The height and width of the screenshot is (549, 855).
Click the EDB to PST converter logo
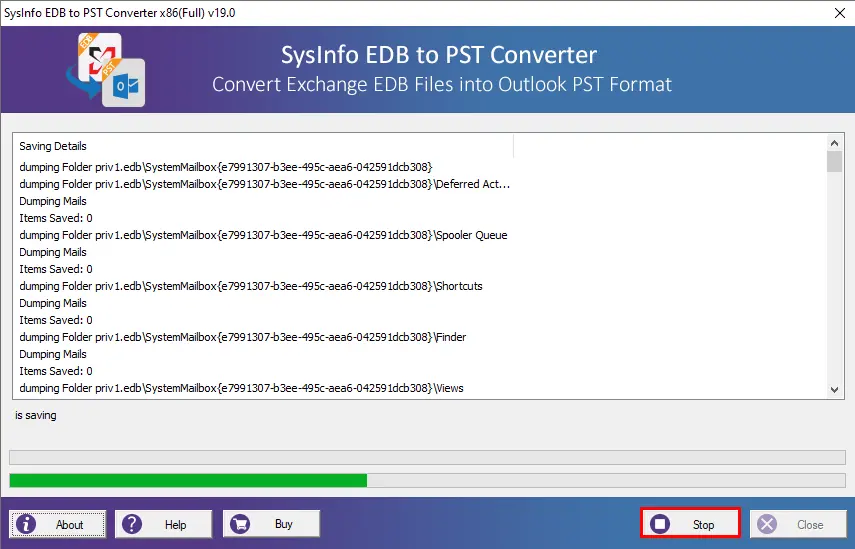click(106, 69)
